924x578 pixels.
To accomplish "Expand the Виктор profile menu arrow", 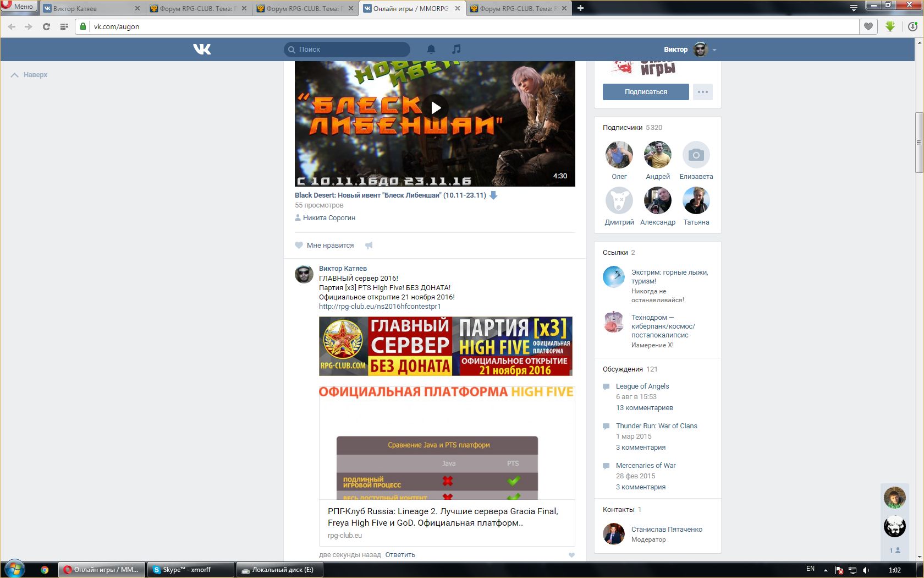I will point(714,50).
